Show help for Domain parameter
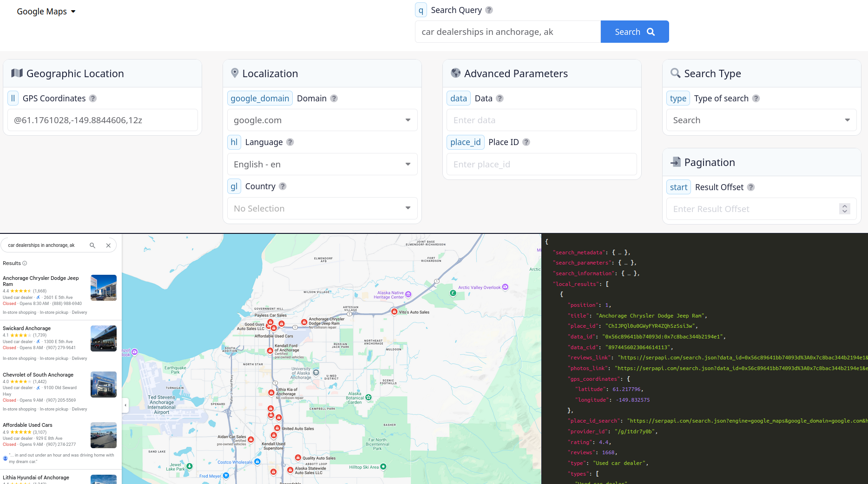Screen dimensions: 868x484 [334, 99]
